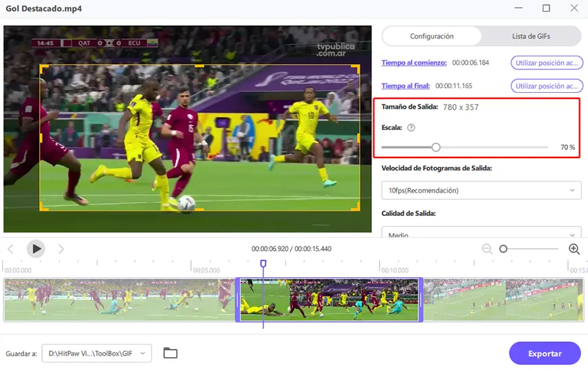The height and width of the screenshot is (370, 588).
Task: Click the timeline zoom slider knob
Action: [x=503, y=249]
